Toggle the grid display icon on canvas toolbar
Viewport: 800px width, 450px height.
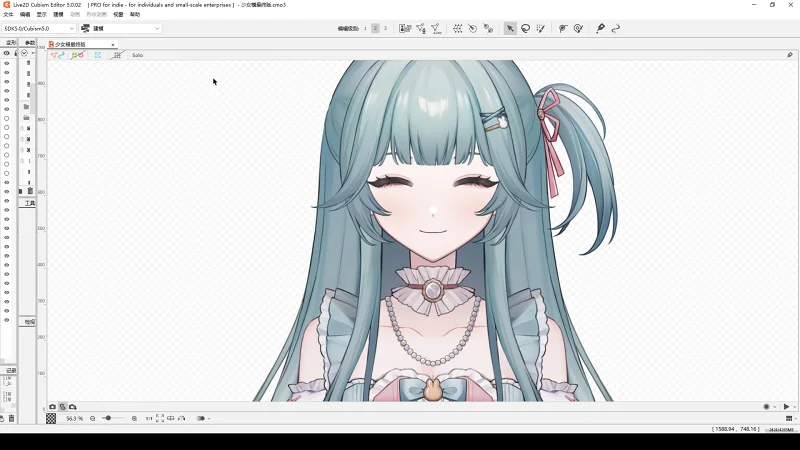click(117, 55)
